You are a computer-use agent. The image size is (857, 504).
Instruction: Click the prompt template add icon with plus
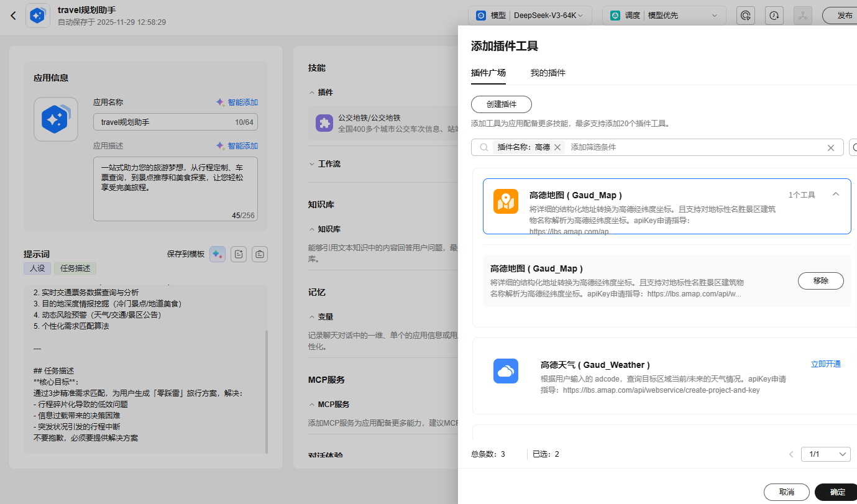pyautogui.click(x=239, y=254)
